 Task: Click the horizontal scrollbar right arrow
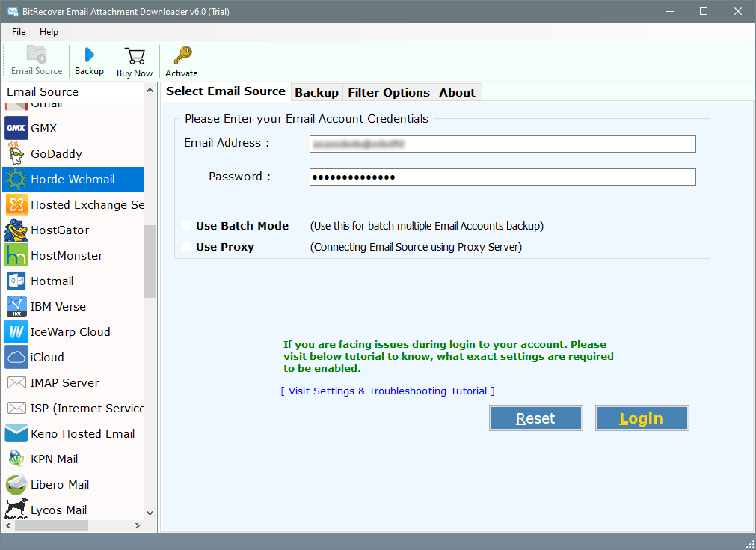[x=138, y=525]
